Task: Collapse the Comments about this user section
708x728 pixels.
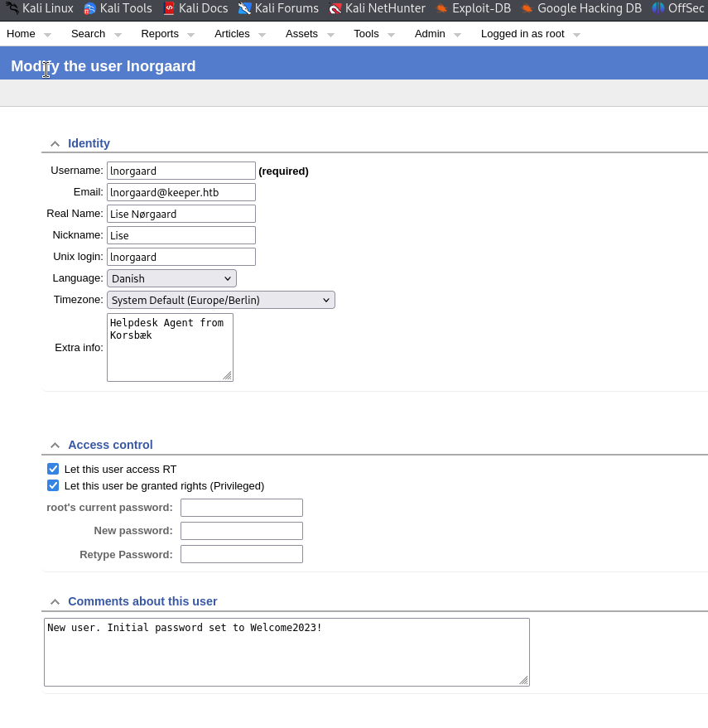Action: 55,601
